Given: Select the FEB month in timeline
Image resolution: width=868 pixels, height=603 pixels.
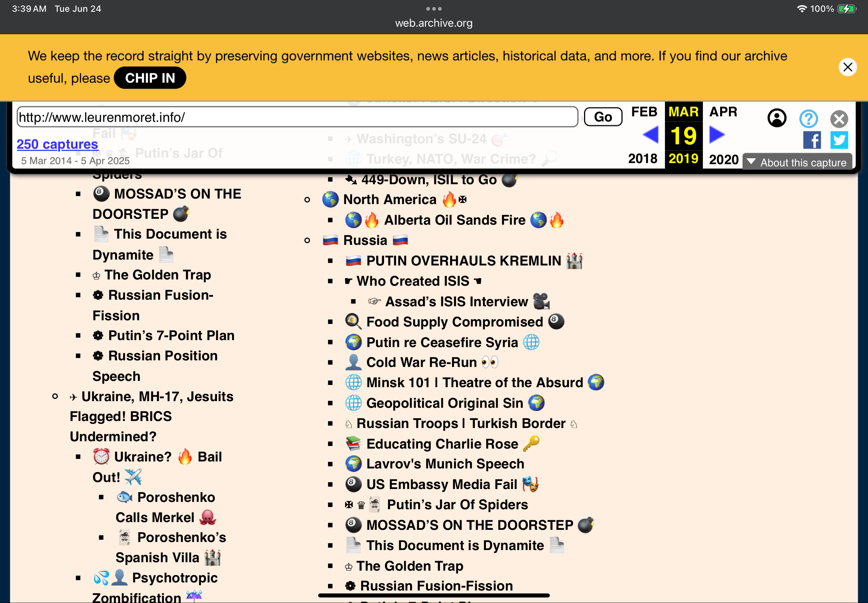Looking at the screenshot, I should tap(644, 112).
